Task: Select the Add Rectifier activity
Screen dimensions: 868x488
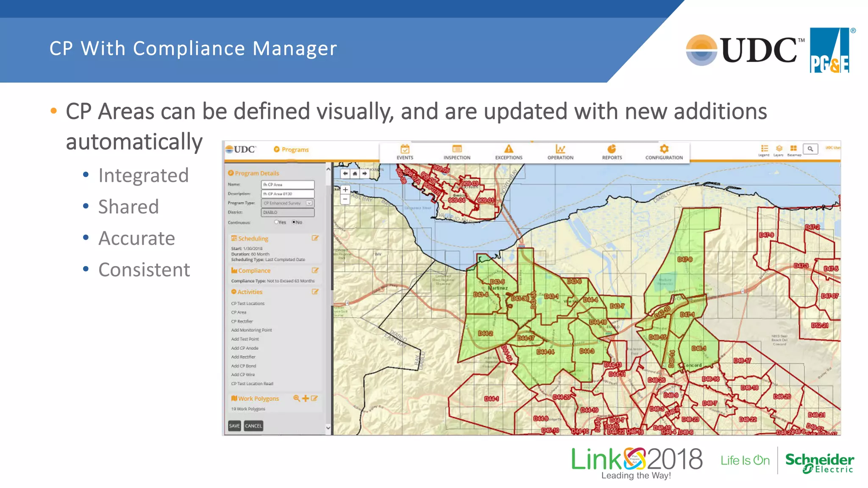Action: tap(243, 357)
